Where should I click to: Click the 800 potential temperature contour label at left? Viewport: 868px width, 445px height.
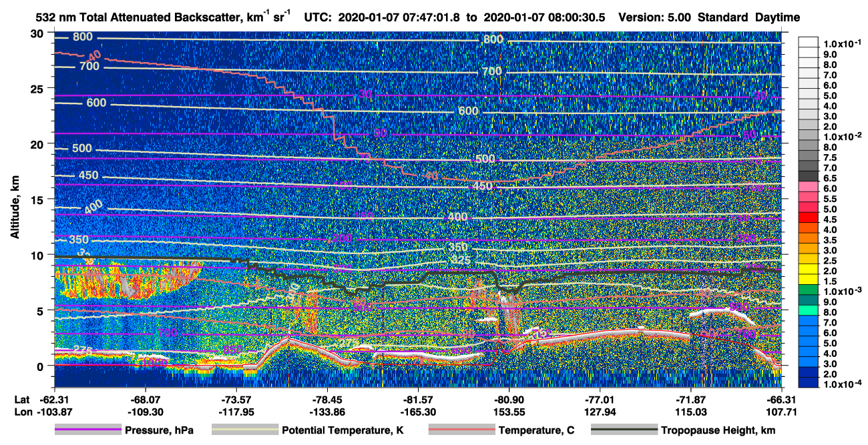tap(83, 37)
